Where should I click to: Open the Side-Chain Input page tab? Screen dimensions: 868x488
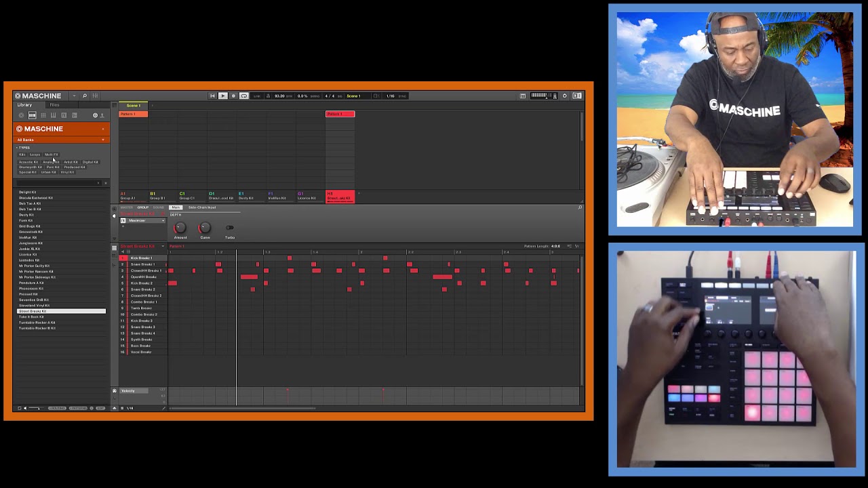[202, 207]
